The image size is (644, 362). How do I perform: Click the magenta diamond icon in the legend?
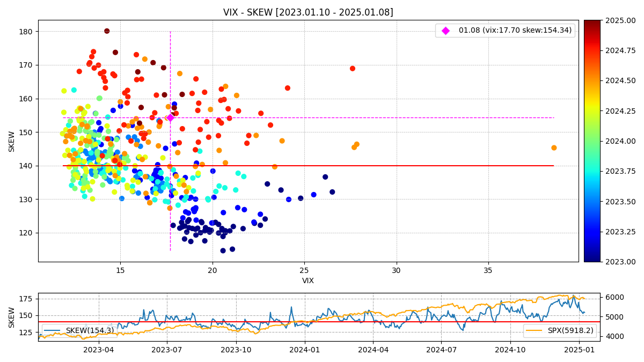[x=445, y=31]
